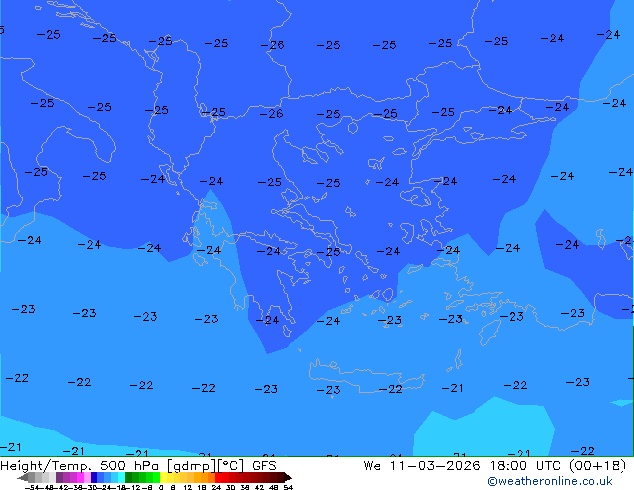Select the 'GFS' model label
Image resolution: width=634 pixels, height=490 pixels.
point(264,466)
